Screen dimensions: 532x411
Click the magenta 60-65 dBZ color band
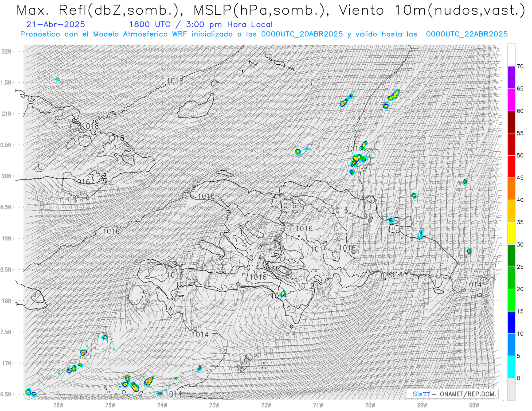[511, 100]
